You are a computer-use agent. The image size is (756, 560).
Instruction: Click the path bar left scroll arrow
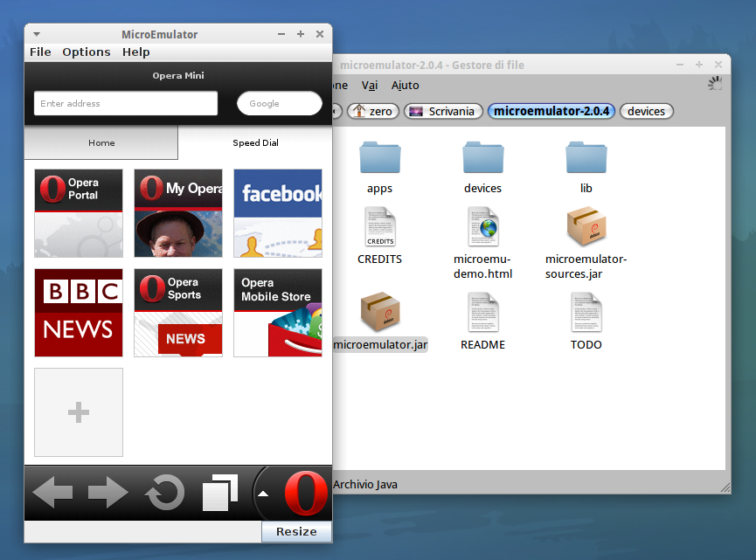click(x=336, y=111)
